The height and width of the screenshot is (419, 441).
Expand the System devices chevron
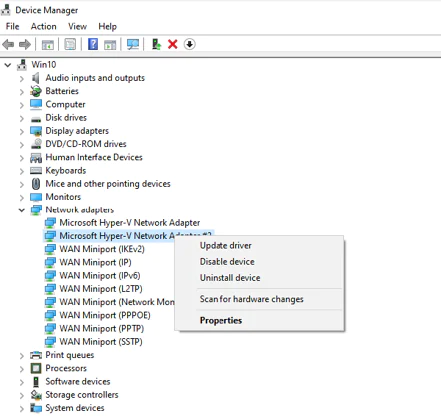point(22,409)
